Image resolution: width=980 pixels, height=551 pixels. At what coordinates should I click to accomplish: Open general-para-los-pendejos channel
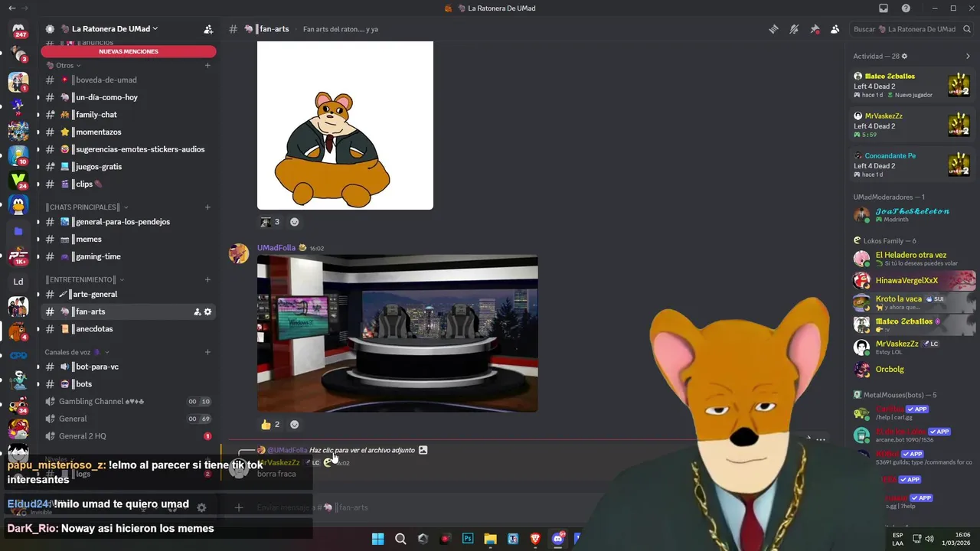coord(129,222)
